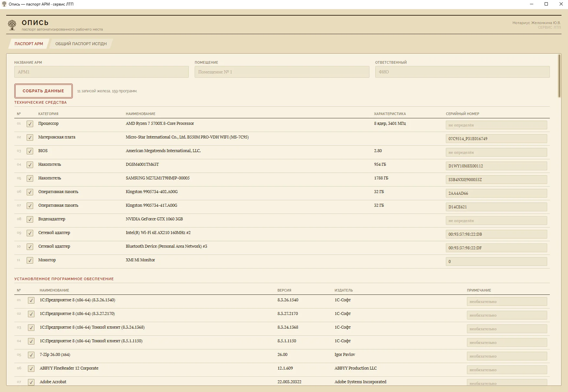Switch to the ПАСПОРТ АРМ tab
The height and width of the screenshot is (392, 568).
coord(29,44)
